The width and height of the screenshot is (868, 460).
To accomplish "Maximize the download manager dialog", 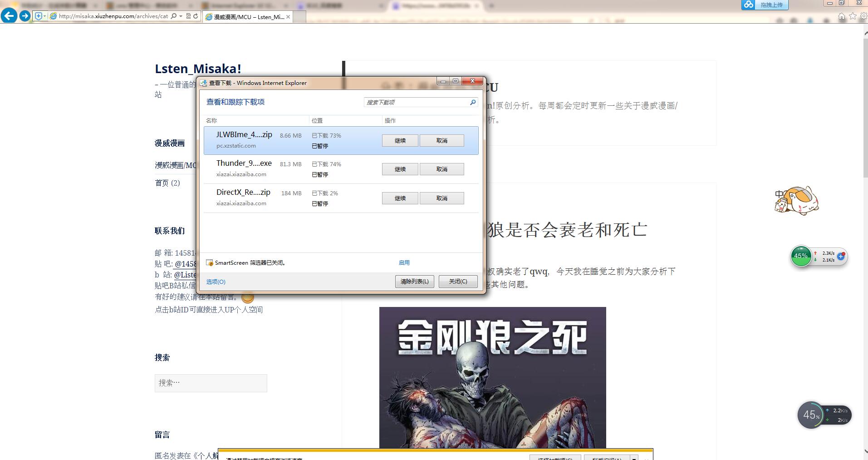I will [456, 81].
